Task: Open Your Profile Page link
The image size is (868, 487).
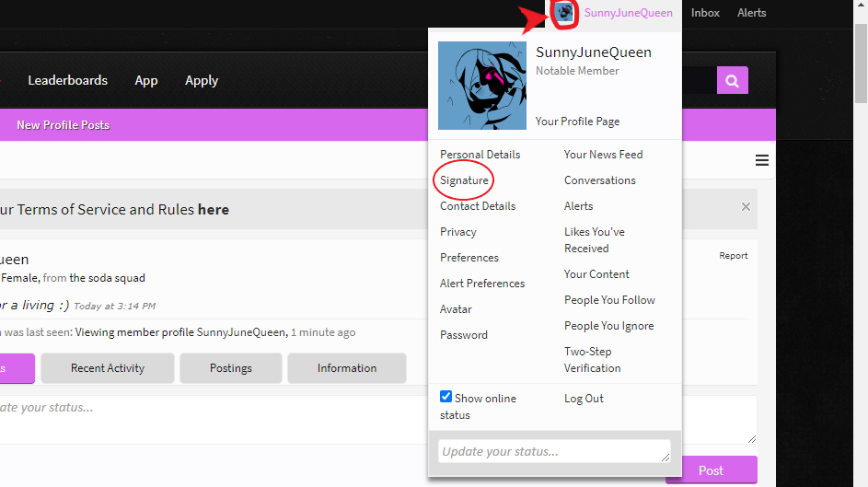Action: [577, 122]
